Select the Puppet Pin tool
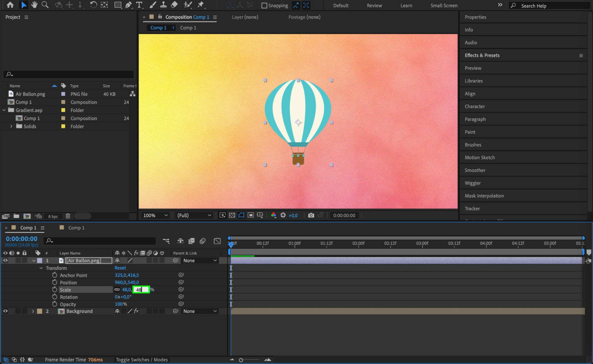The image size is (593, 364). [201, 5]
